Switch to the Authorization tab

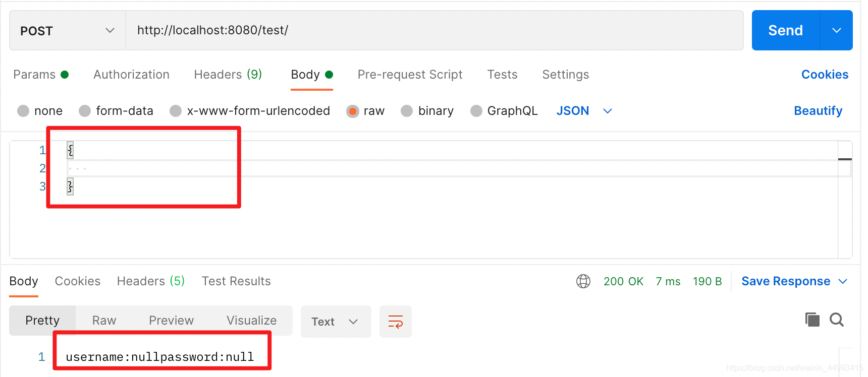[131, 75]
